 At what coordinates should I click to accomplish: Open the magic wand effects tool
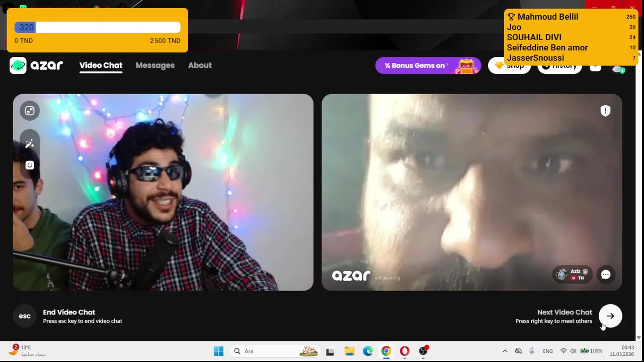[x=30, y=144]
